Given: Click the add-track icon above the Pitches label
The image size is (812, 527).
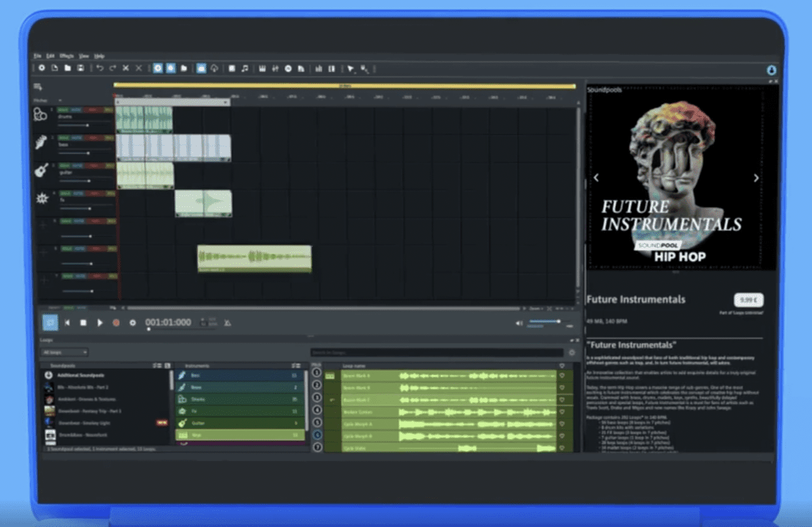Looking at the screenshot, I should click(x=38, y=87).
